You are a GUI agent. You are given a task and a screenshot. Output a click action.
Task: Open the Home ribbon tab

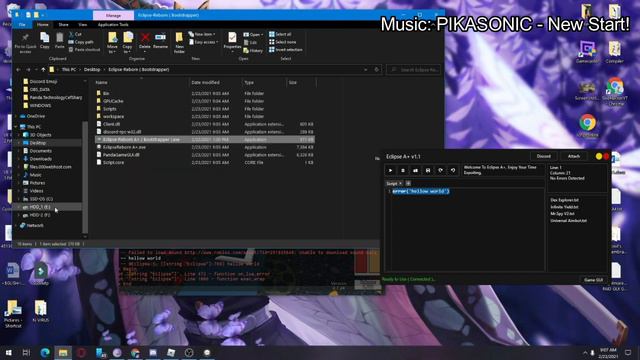(x=42, y=25)
